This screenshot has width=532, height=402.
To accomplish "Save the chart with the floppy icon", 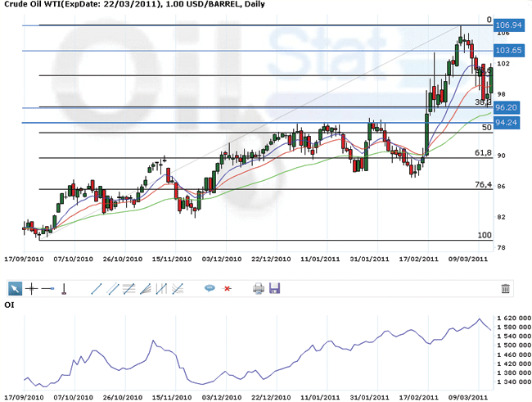I will pyautogui.click(x=275, y=288).
